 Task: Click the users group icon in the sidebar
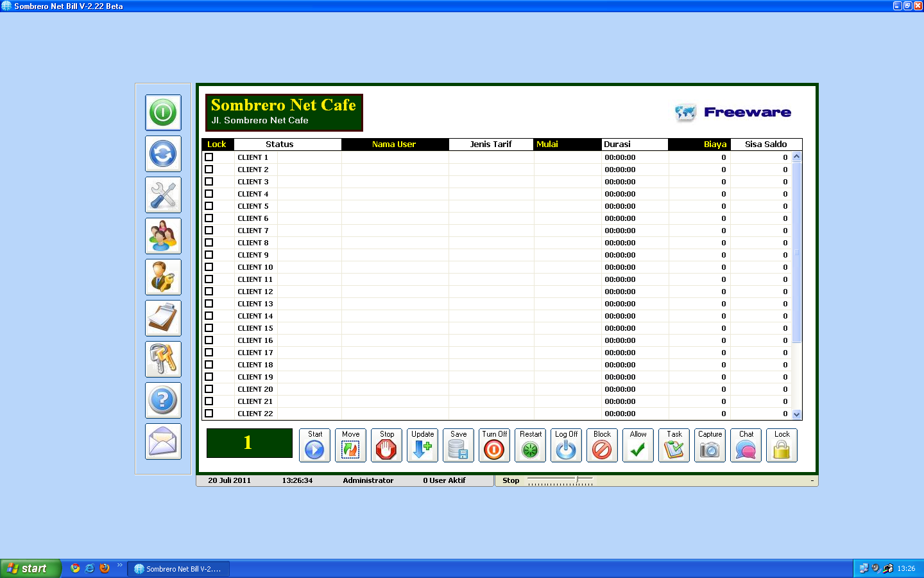point(163,236)
